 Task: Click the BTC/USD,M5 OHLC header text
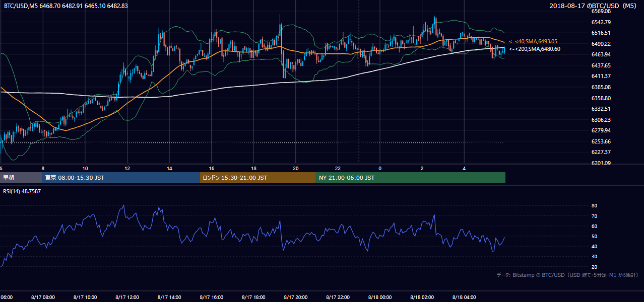click(66, 6)
